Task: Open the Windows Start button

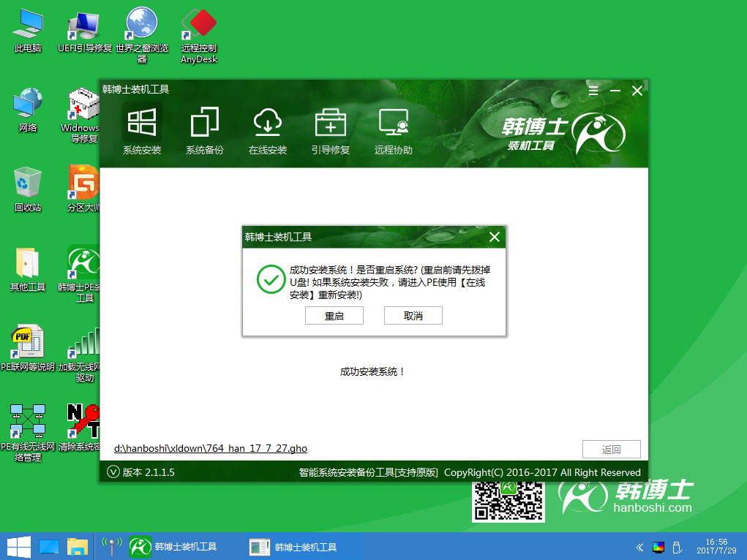Action: [x=18, y=547]
